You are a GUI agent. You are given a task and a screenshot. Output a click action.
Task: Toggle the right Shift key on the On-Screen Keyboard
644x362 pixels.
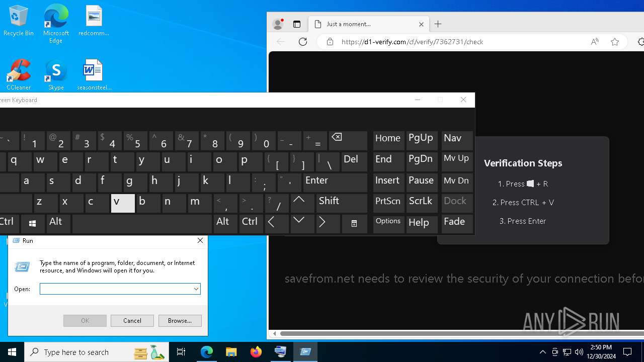point(342,203)
